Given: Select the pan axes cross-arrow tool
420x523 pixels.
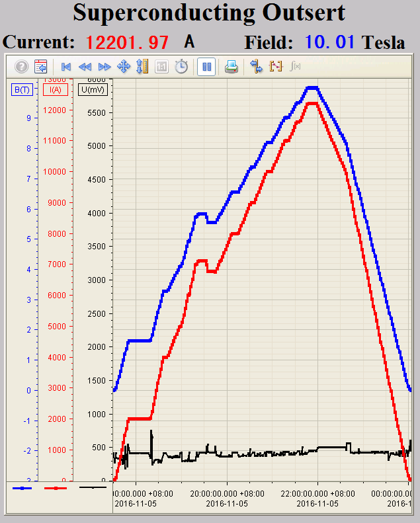Looking at the screenshot, I should 123,67.
